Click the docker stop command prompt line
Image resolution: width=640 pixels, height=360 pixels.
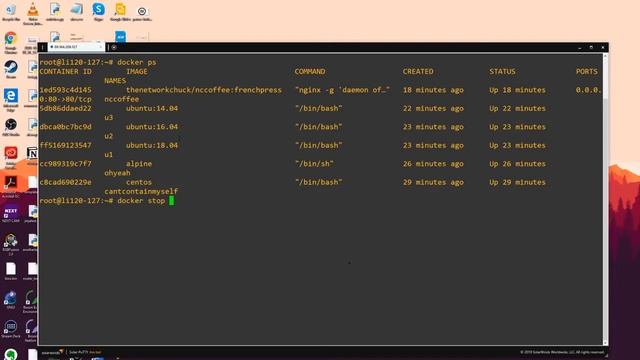[x=107, y=201]
